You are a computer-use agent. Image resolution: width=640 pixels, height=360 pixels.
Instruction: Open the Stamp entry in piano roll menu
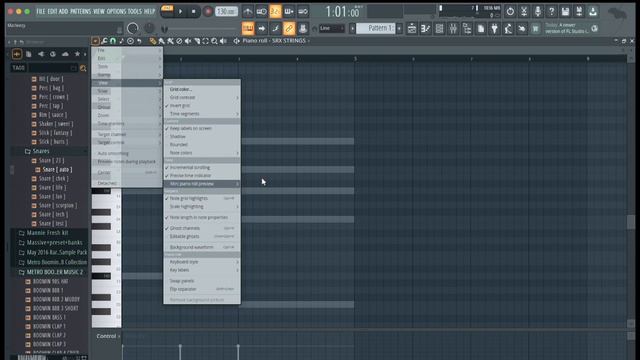[127, 75]
